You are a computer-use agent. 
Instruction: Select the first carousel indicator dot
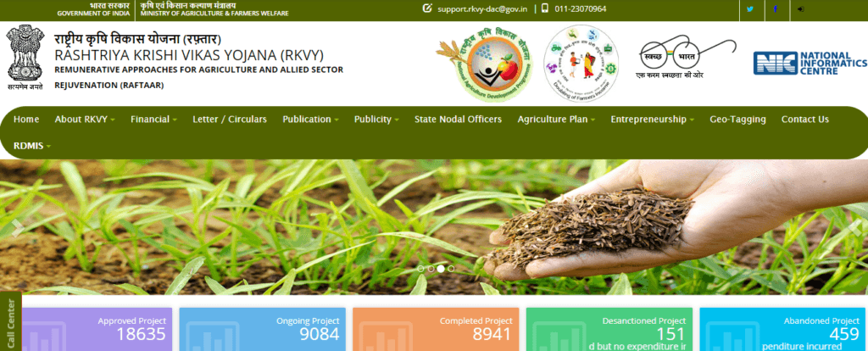pyautogui.click(x=420, y=269)
